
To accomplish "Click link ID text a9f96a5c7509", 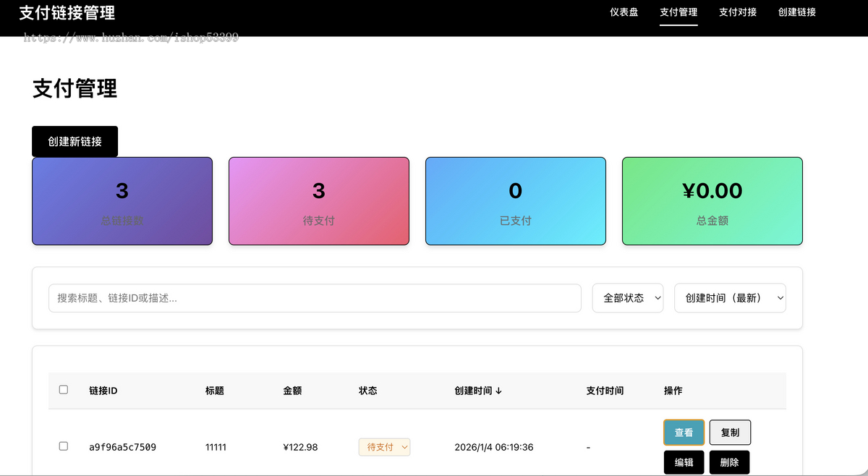I will (122, 447).
